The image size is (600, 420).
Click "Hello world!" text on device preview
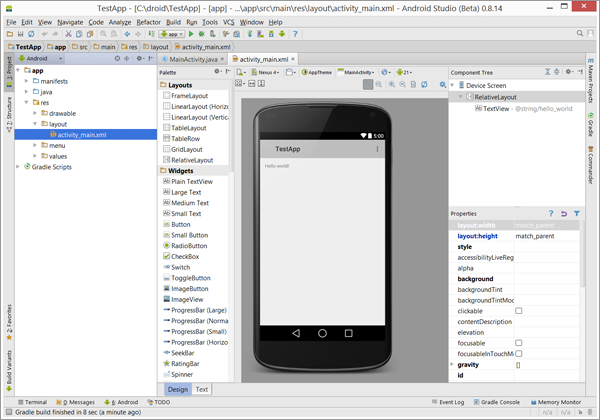pyautogui.click(x=277, y=166)
